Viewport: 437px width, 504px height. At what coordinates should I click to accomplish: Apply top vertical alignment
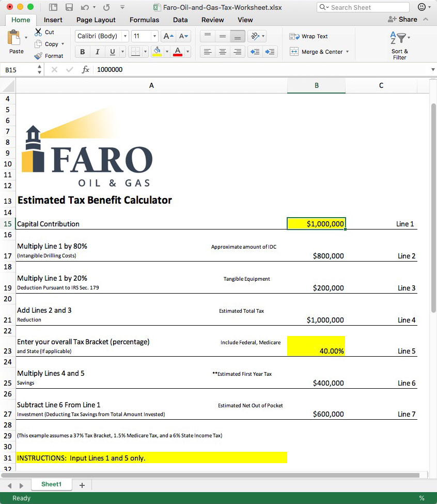[x=208, y=36]
